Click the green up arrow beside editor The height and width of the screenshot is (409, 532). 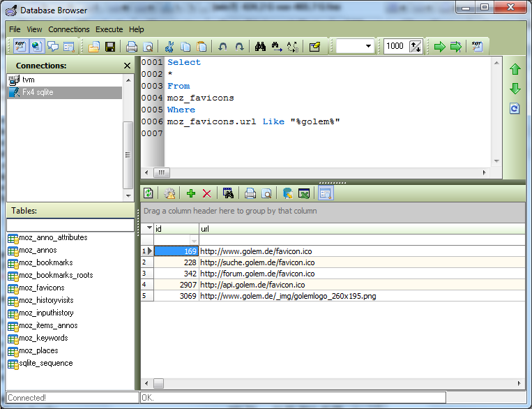tap(515, 69)
